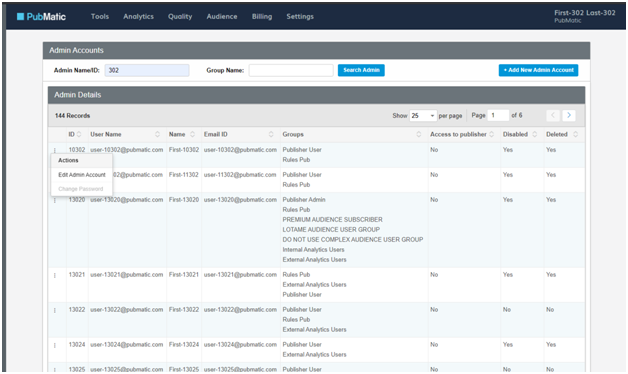Click user-13024@pubmatic.com in User Name column
628x374 pixels.
(127, 344)
